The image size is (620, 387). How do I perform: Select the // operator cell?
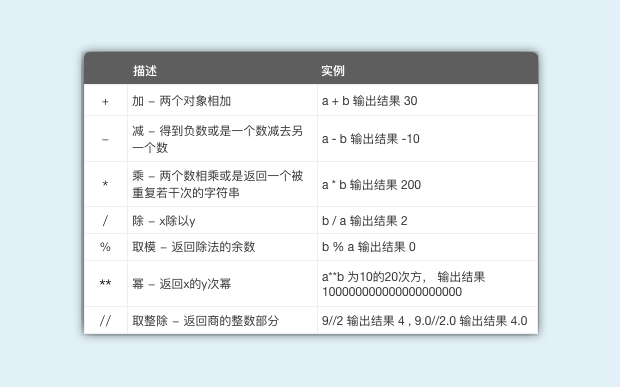pyautogui.click(x=105, y=321)
